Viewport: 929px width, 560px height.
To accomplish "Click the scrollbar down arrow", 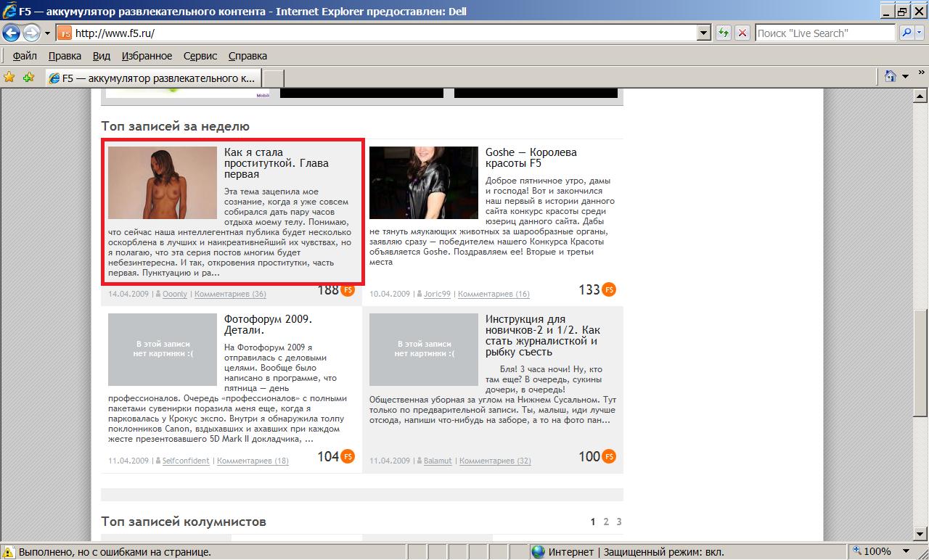I will click(920, 535).
